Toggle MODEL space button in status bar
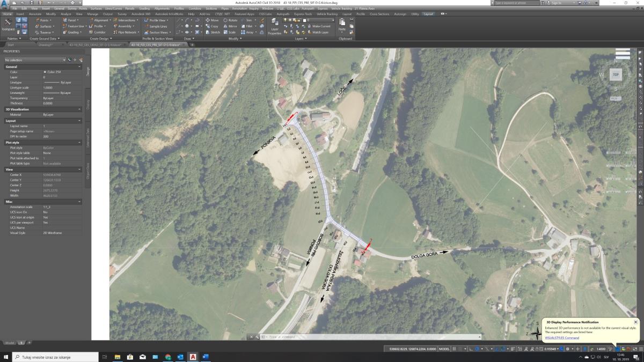 [x=444, y=349]
